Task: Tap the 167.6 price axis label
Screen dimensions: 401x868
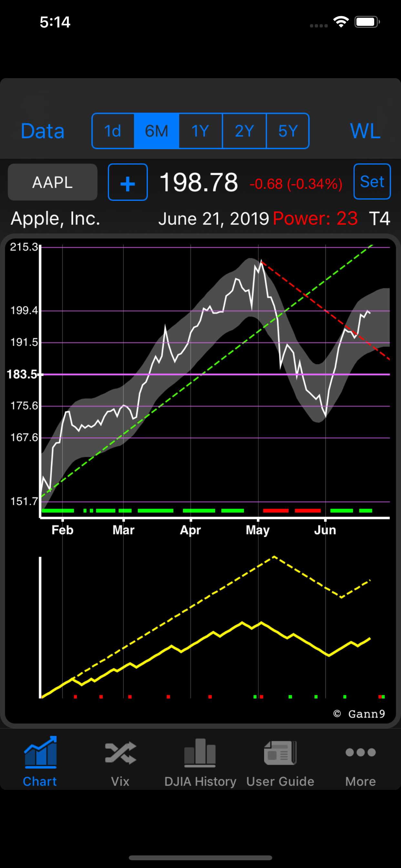Action: (24, 438)
